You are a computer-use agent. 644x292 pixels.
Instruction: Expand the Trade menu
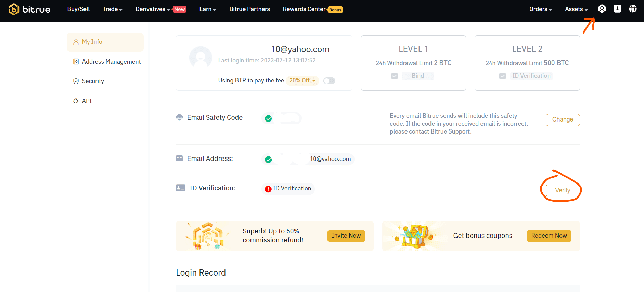click(112, 9)
